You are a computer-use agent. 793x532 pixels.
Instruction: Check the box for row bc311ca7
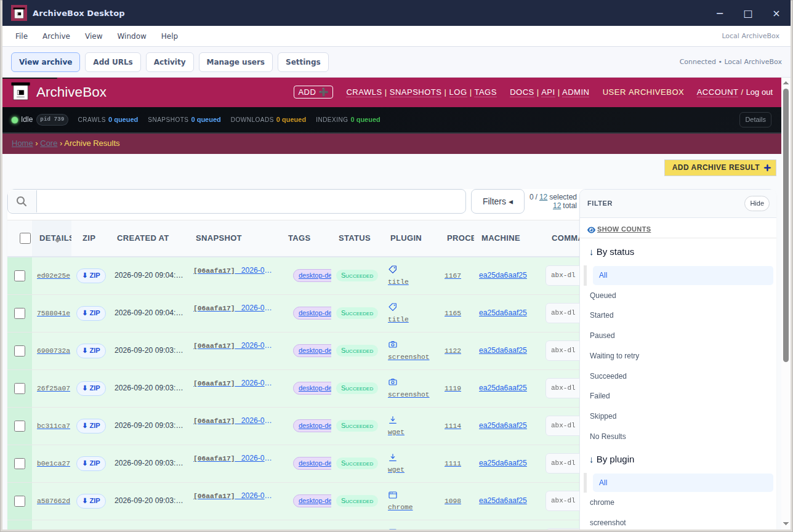pos(20,426)
